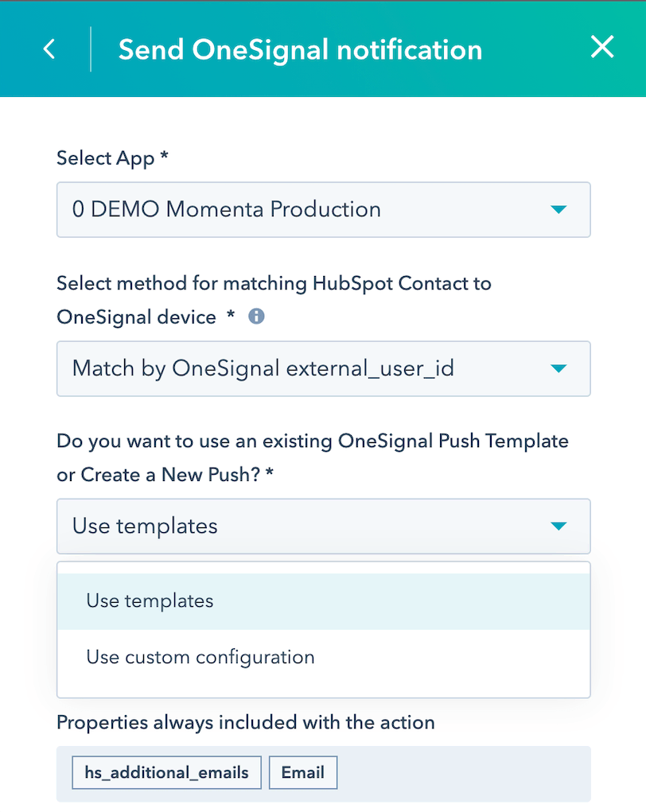Click the Email property tag

303,772
